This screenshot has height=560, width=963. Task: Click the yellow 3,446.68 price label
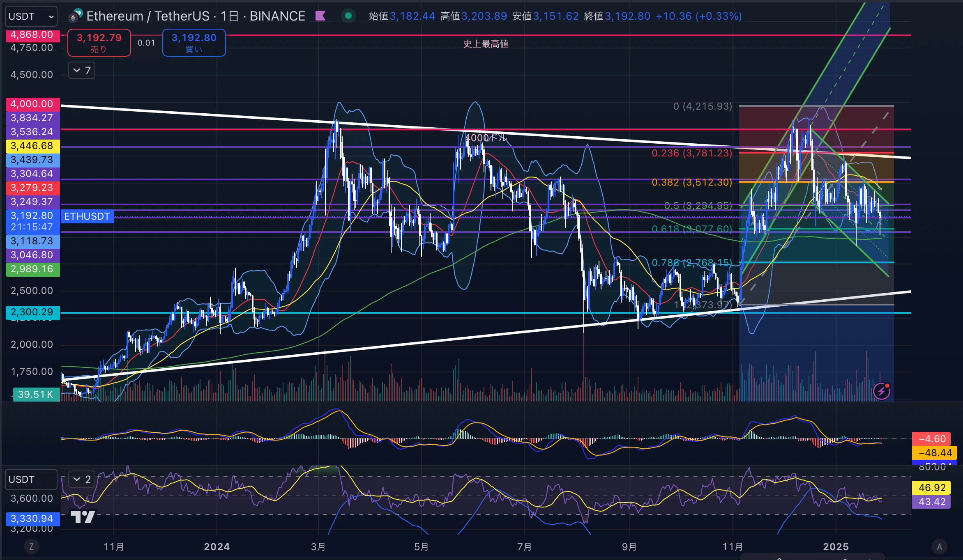[32, 146]
